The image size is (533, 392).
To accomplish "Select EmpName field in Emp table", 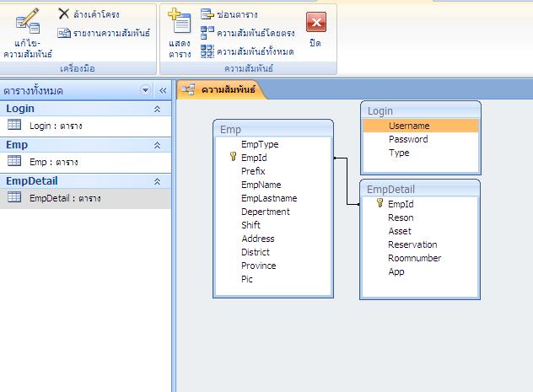I will 261,185.
